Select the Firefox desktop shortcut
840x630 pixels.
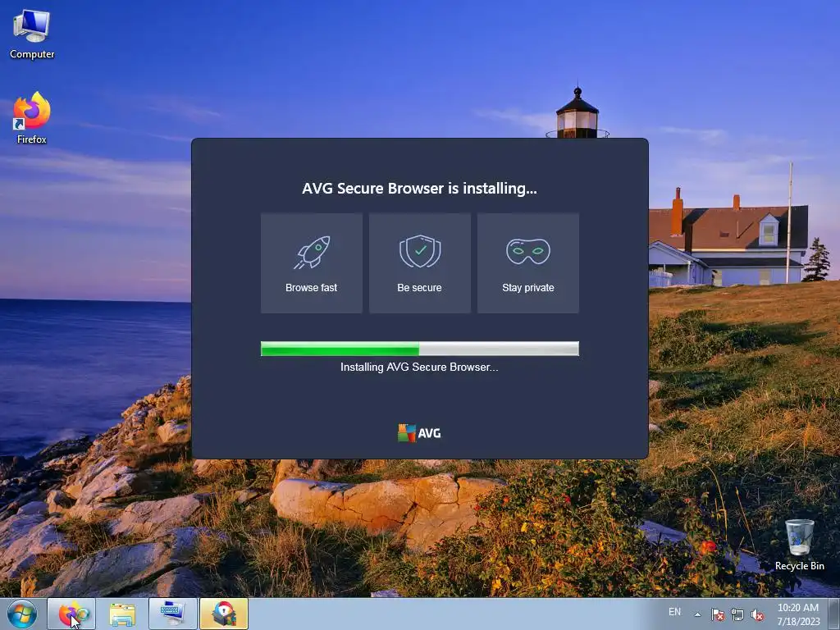pos(32,118)
